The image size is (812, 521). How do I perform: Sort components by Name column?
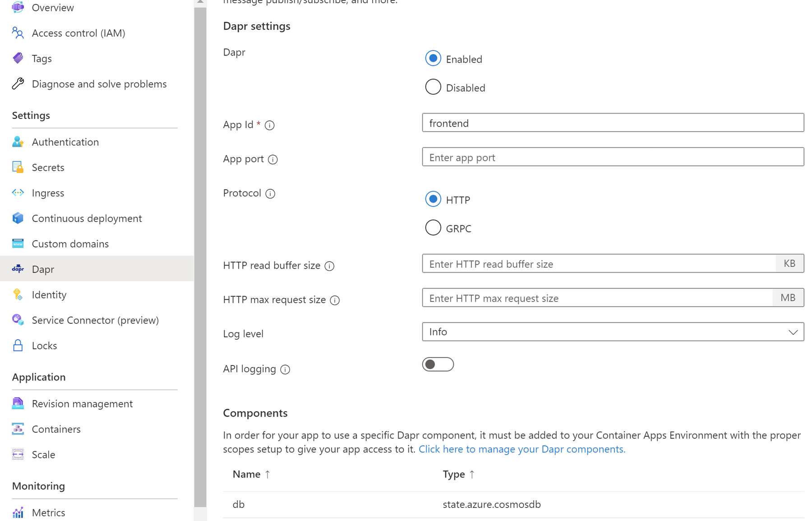251,474
